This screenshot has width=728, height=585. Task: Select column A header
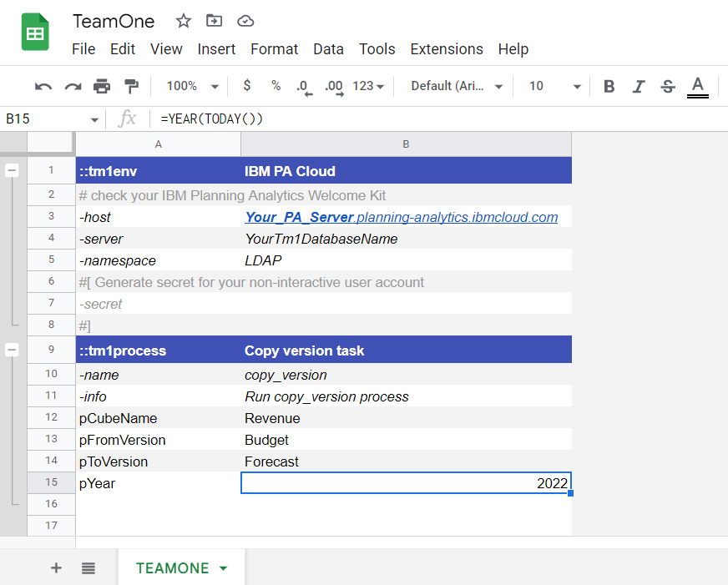[x=159, y=144]
